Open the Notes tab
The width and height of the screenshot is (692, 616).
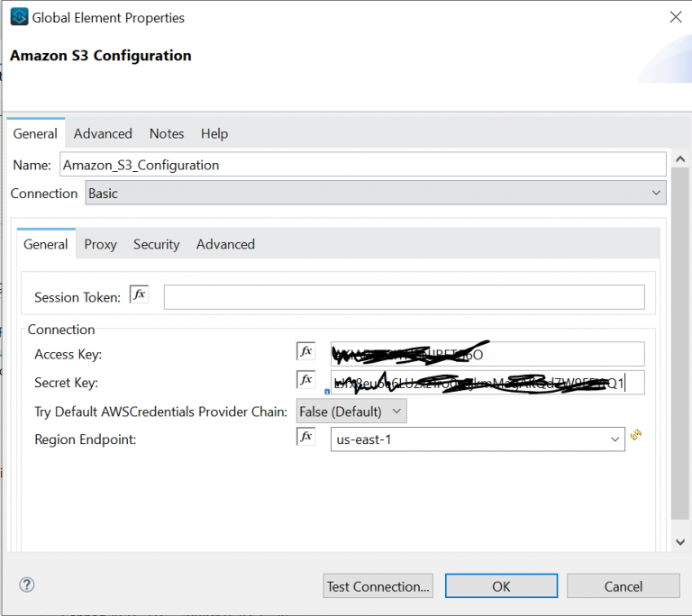click(x=167, y=133)
